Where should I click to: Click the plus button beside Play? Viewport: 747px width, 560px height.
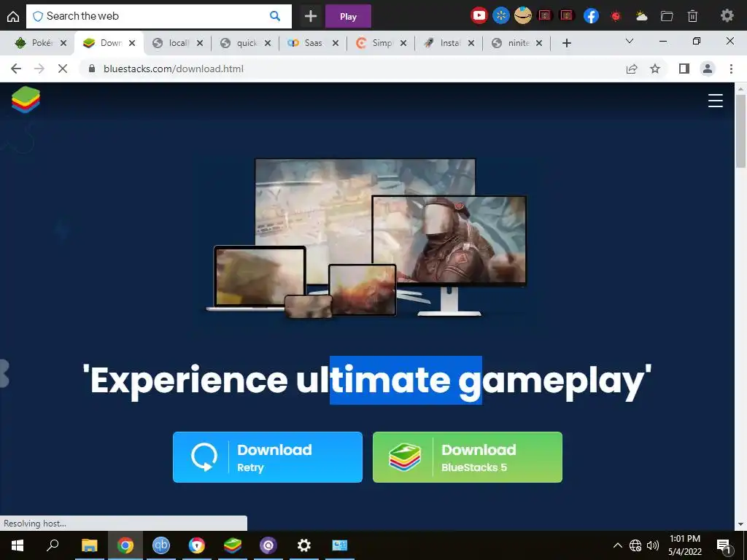coord(311,16)
